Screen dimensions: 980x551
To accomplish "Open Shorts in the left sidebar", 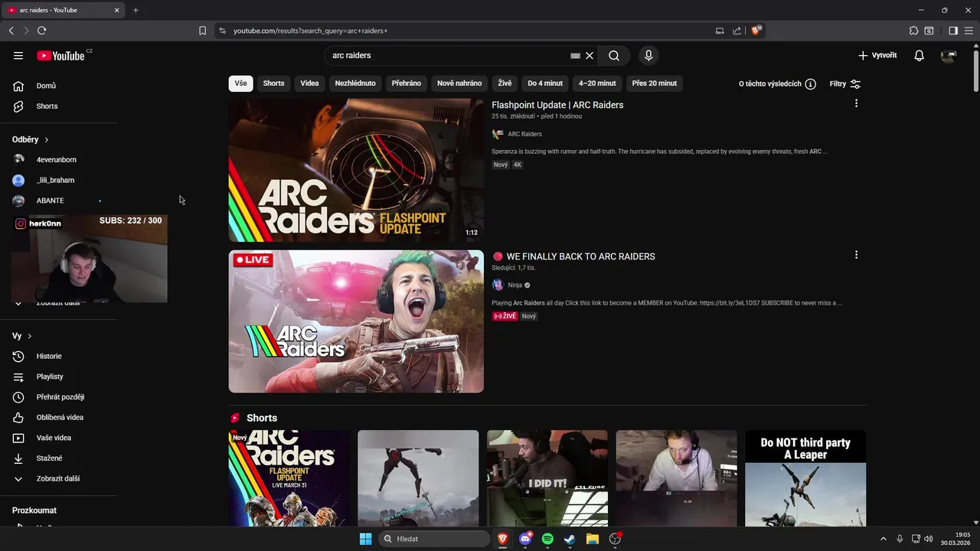I will [47, 106].
